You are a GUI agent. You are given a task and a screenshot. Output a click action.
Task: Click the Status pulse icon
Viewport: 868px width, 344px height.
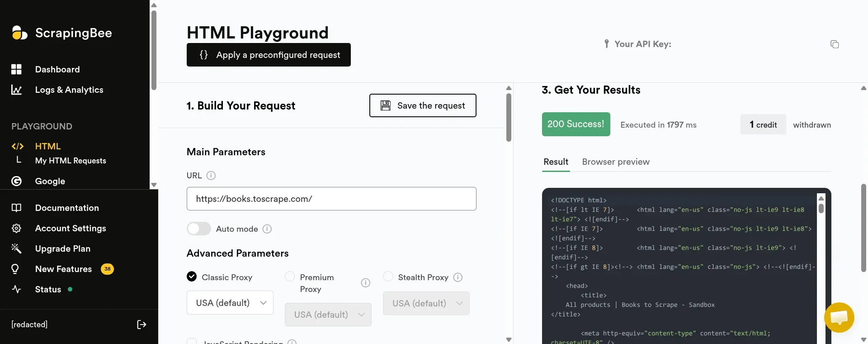[x=16, y=289]
